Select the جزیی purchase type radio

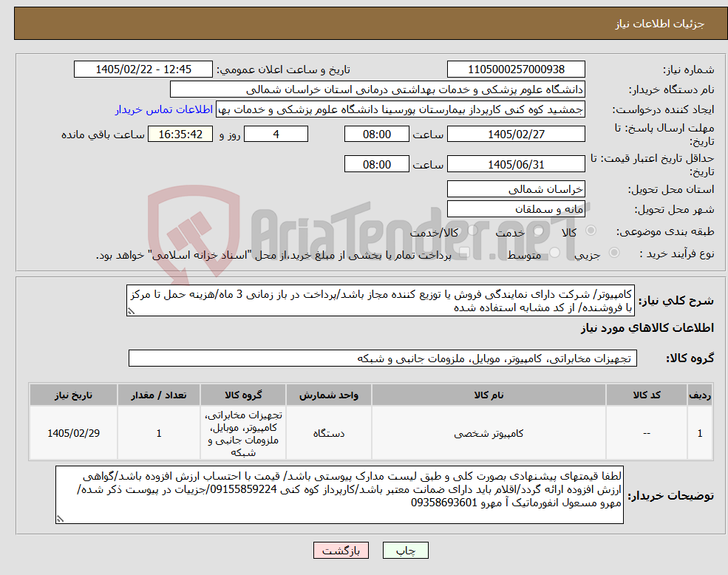pos(613,253)
